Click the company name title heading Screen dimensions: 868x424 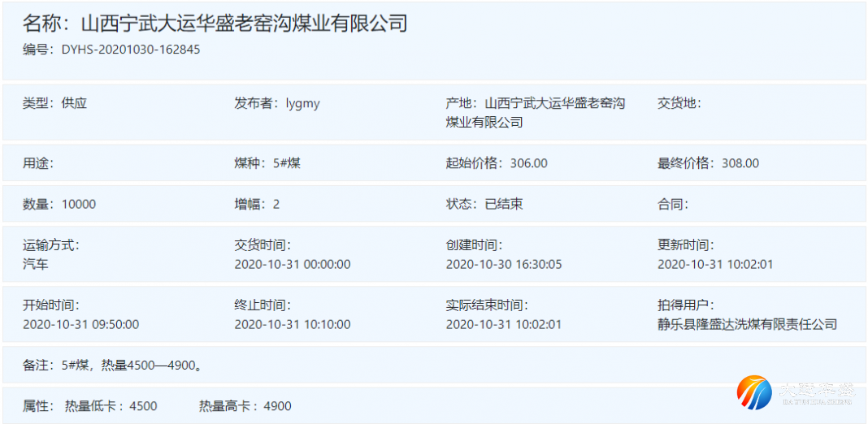(x=215, y=24)
